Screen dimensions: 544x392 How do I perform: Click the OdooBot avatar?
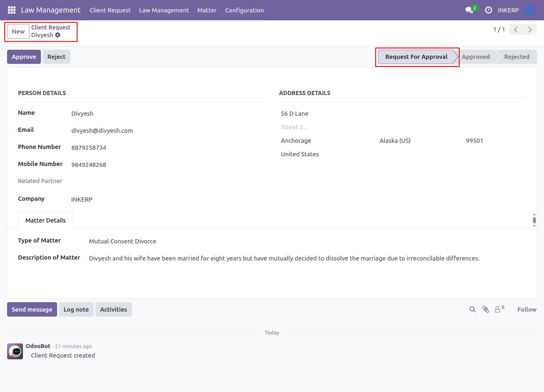point(15,351)
